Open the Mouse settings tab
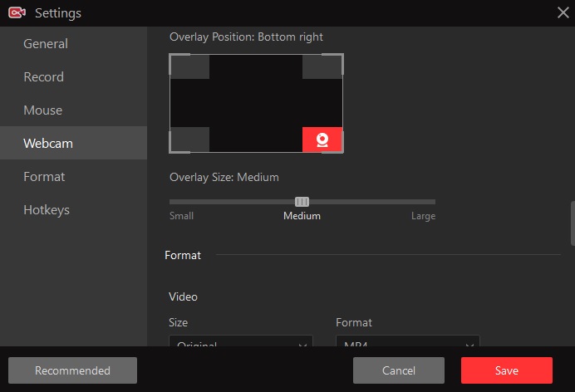This screenshot has width=575, height=392. [x=73, y=110]
